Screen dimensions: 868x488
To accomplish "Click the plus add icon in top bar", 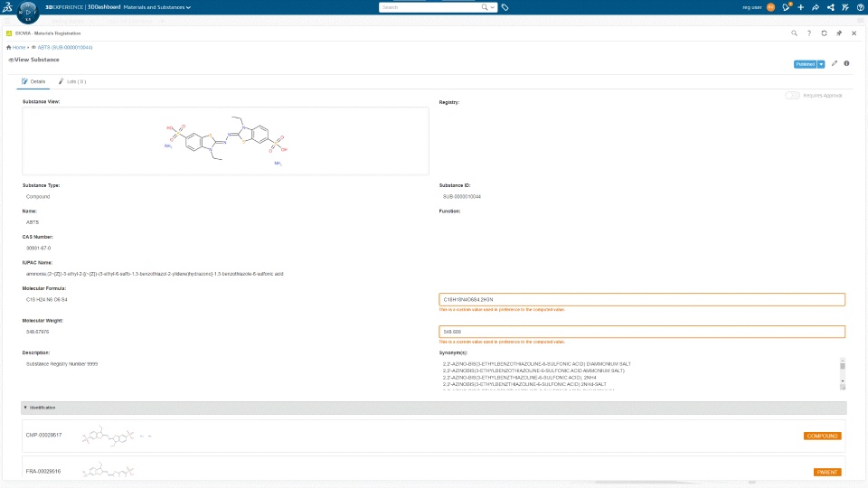I will click(x=800, y=7).
